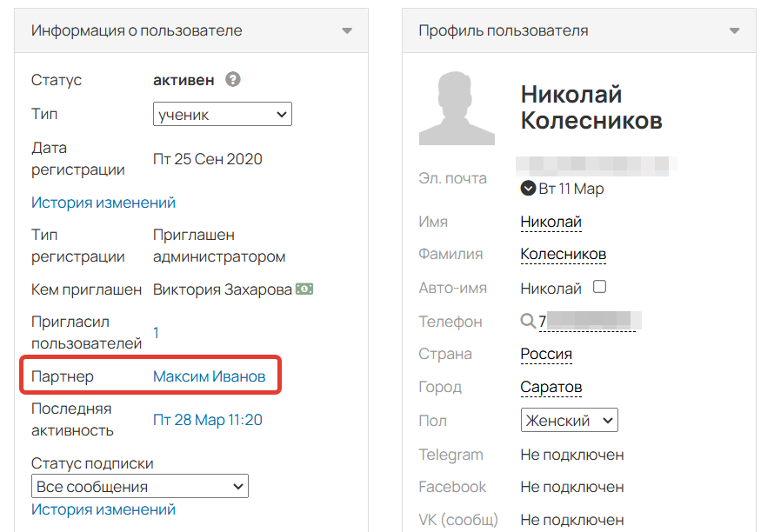Click the Партнер field label

pyautogui.click(x=63, y=376)
